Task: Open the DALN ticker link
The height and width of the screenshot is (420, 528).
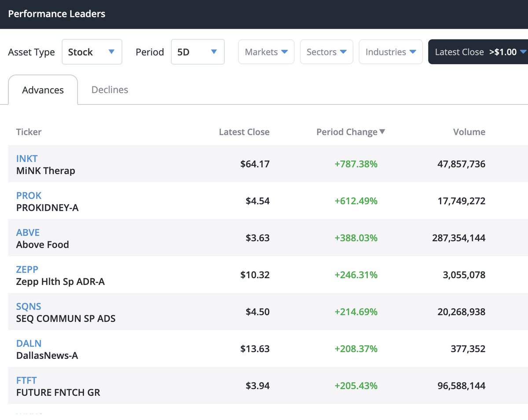Action: [x=29, y=343]
